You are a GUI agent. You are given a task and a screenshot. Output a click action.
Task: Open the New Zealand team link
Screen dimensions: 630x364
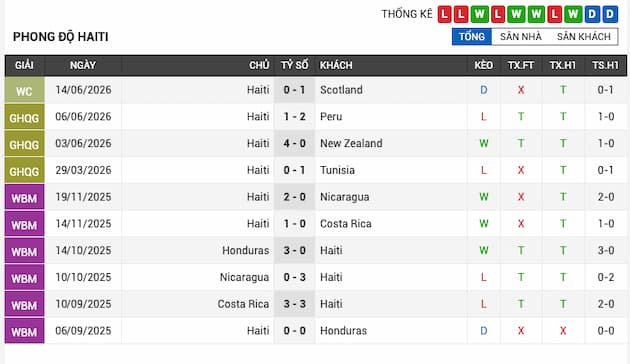click(351, 143)
